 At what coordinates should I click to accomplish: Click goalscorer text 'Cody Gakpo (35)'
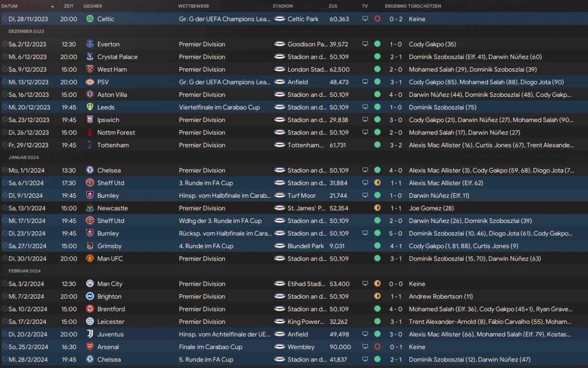point(433,44)
